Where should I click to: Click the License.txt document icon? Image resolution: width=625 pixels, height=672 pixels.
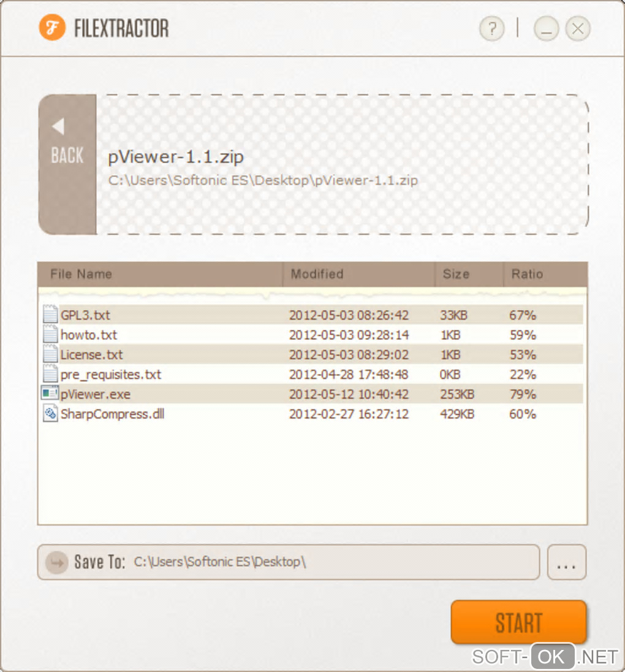click(x=50, y=354)
